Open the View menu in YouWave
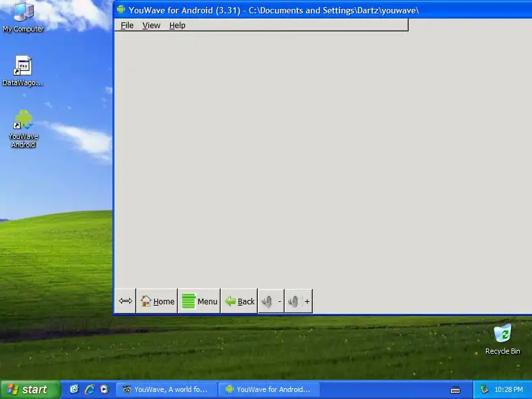Viewport: 532px width, 399px height. [x=151, y=26]
